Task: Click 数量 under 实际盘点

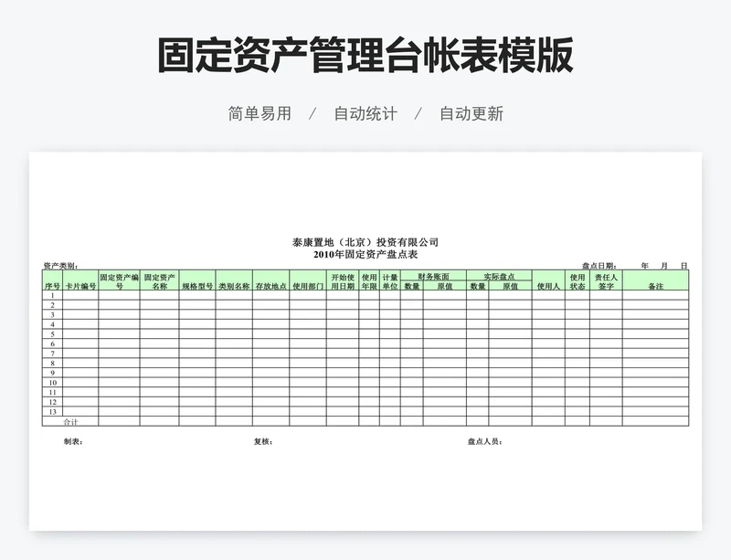Action: click(x=478, y=286)
